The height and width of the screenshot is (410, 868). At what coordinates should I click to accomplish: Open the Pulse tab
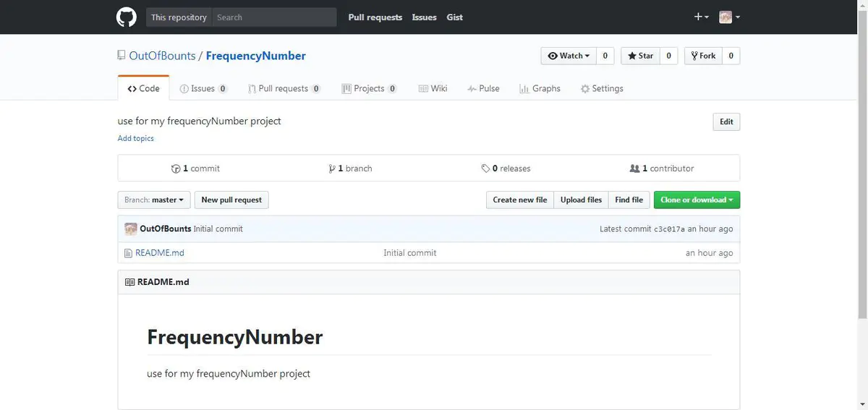tap(483, 88)
